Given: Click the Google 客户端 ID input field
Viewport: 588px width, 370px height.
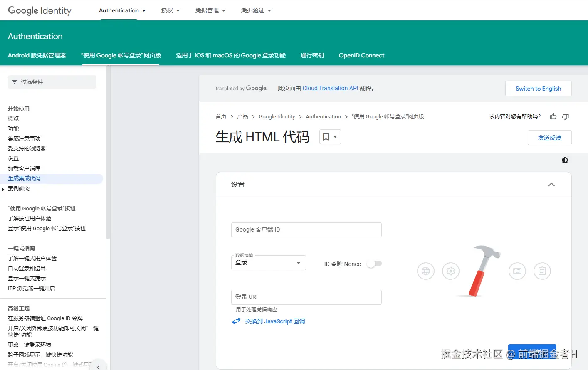Looking at the screenshot, I should coord(306,230).
